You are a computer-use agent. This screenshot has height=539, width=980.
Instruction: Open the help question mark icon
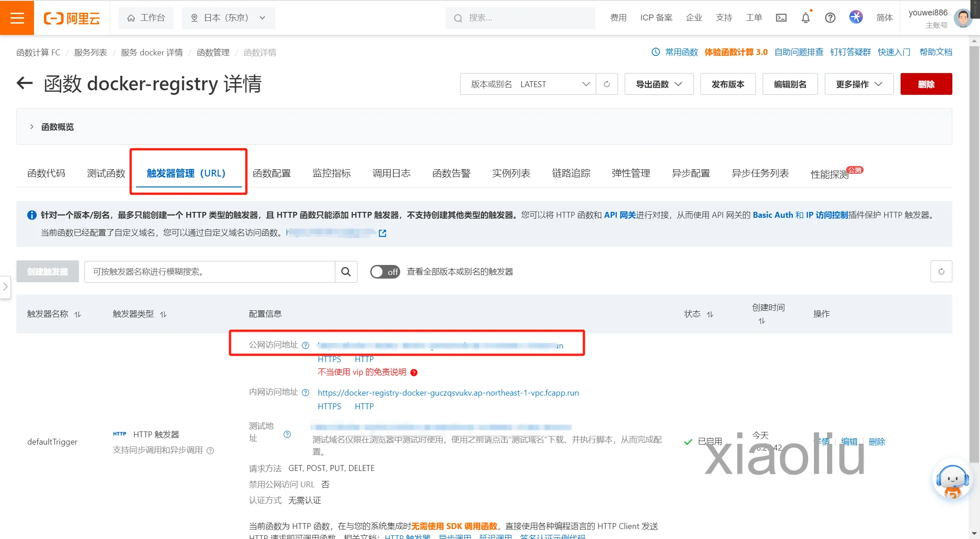(830, 18)
